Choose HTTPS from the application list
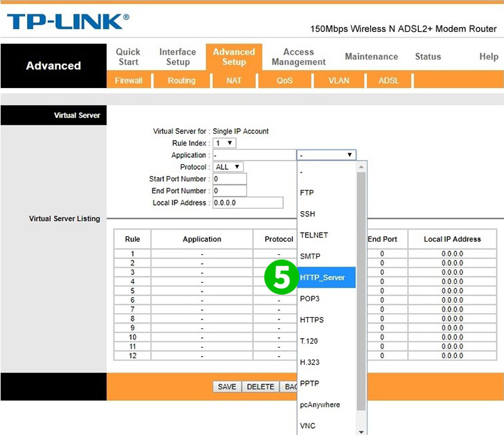The height and width of the screenshot is (435, 504). (x=326, y=320)
